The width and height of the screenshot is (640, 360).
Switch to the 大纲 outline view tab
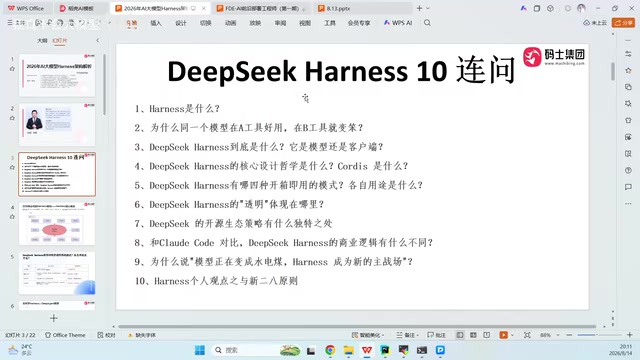(x=42, y=40)
